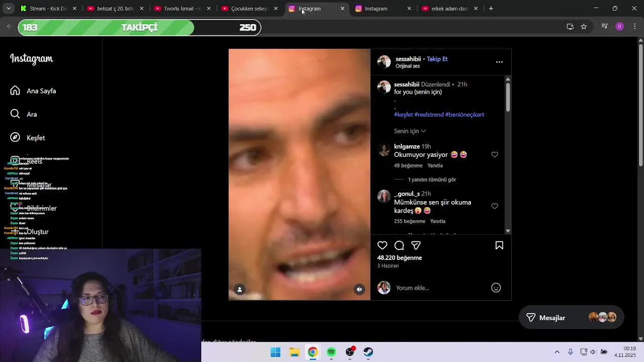Bookmark this page with the star icon

(584, 27)
